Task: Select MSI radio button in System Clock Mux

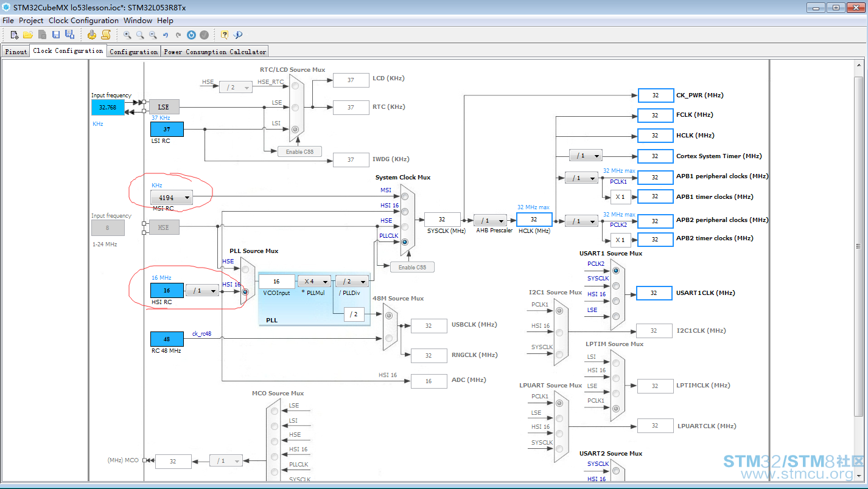Action: [405, 196]
